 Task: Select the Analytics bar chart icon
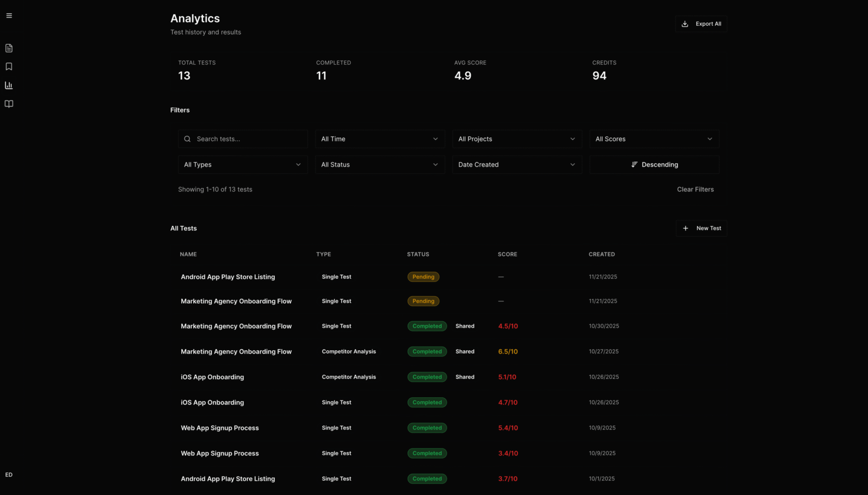(x=9, y=85)
